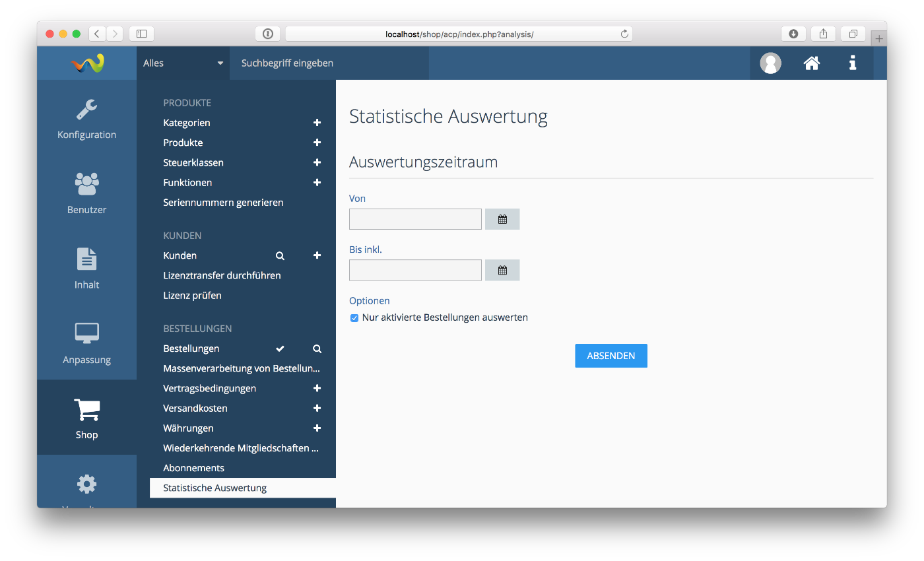
Task: Switch to the Benutzer section
Action: point(86,193)
